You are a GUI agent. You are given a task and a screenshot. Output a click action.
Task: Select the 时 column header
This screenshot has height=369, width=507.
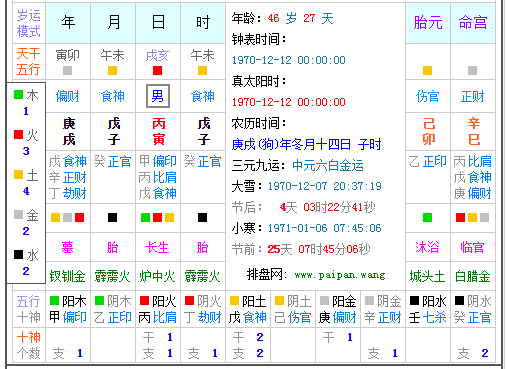tap(203, 23)
